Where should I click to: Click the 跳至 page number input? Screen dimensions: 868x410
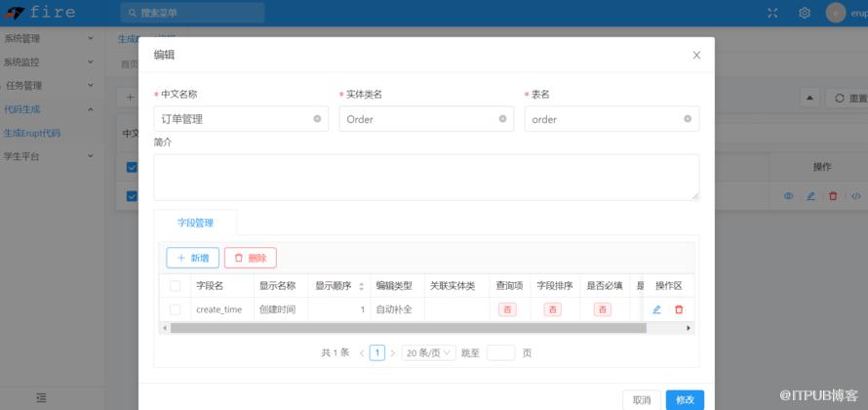tap(501, 353)
